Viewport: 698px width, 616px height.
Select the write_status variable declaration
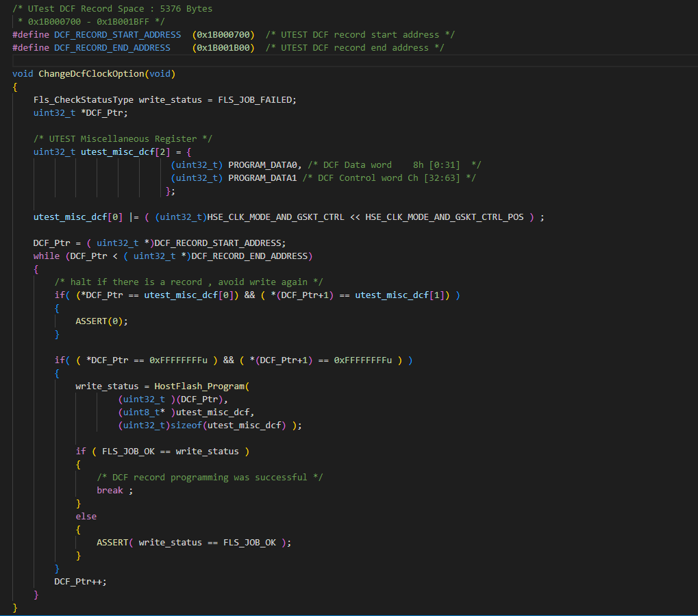[169, 99]
